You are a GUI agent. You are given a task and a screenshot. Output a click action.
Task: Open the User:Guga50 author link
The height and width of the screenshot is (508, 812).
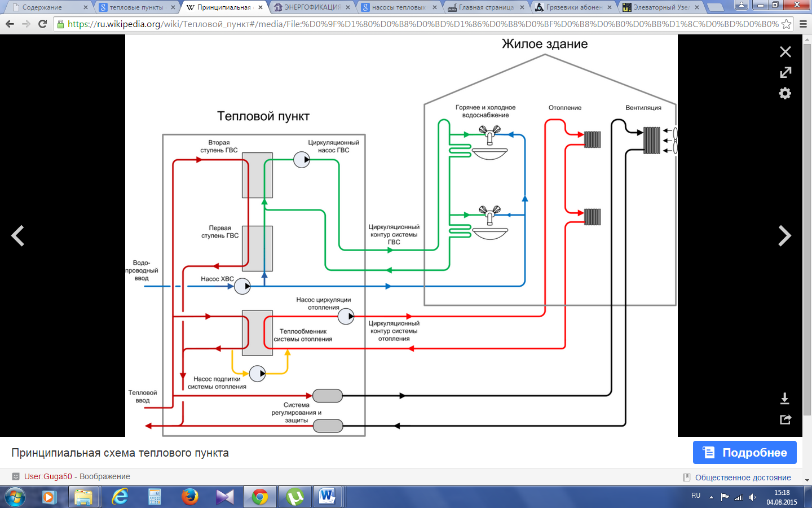pyautogui.click(x=48, y=476)
